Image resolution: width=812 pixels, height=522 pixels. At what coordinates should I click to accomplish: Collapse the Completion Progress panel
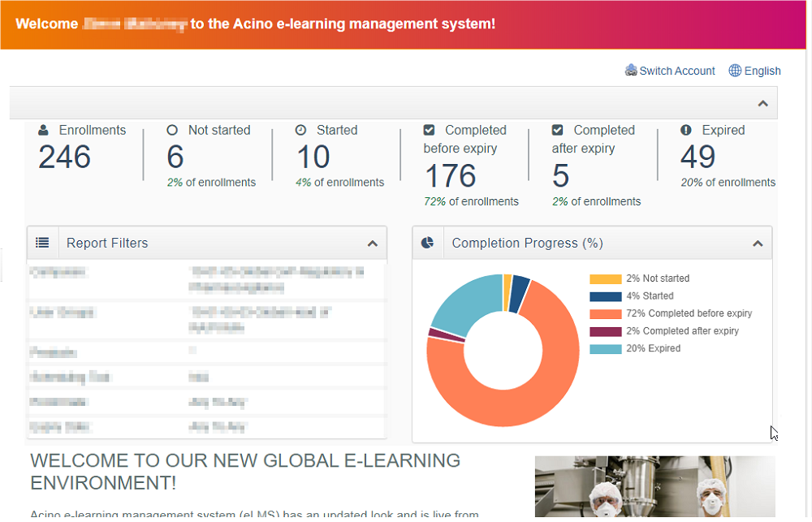pos(758,244)
